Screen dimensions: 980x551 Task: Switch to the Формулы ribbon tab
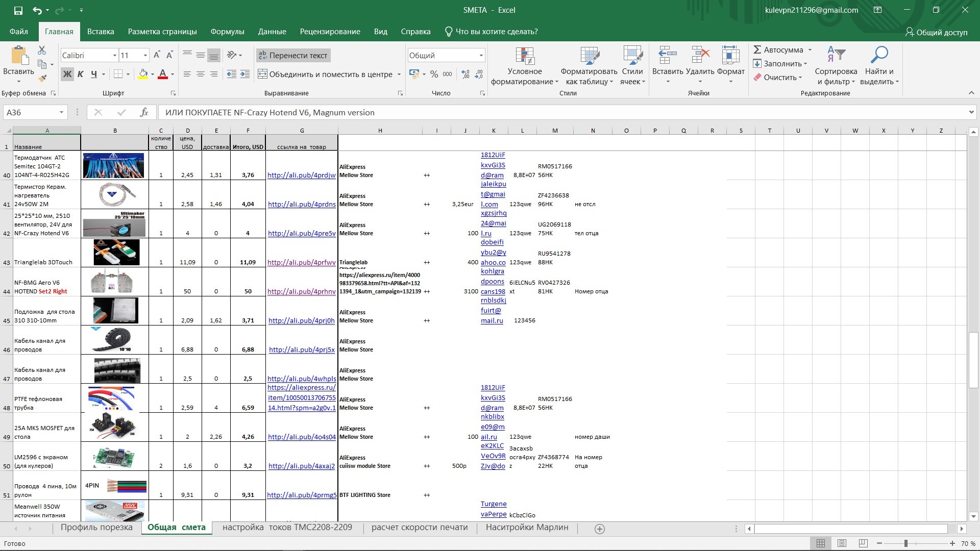[228, 31]
